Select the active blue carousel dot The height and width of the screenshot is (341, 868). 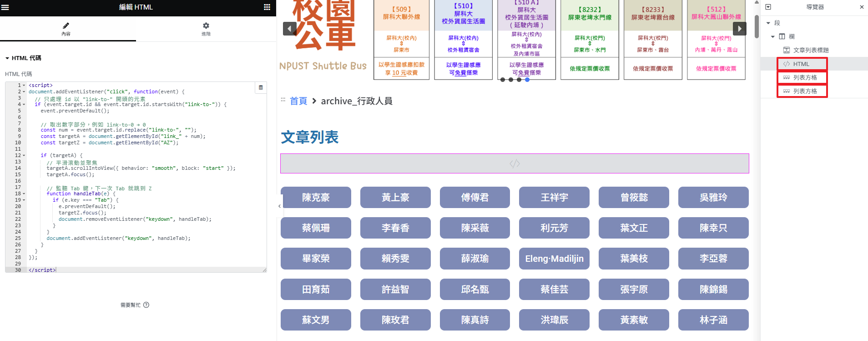pyautogui.click(x=527, y=80)
